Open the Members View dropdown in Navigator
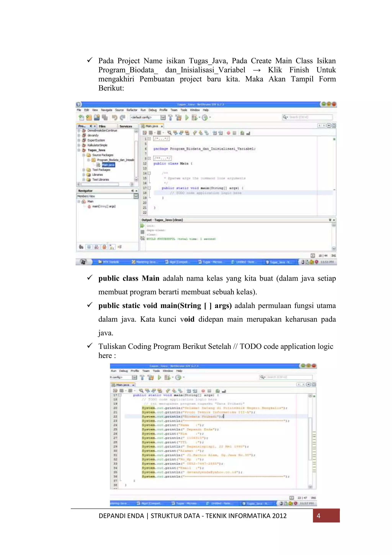 coord(136,196)
